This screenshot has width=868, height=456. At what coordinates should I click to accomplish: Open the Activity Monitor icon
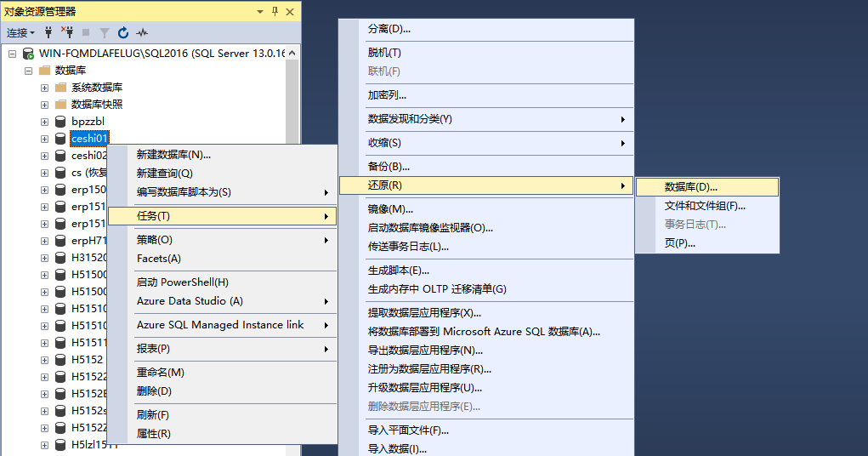[x=141, y=32]
